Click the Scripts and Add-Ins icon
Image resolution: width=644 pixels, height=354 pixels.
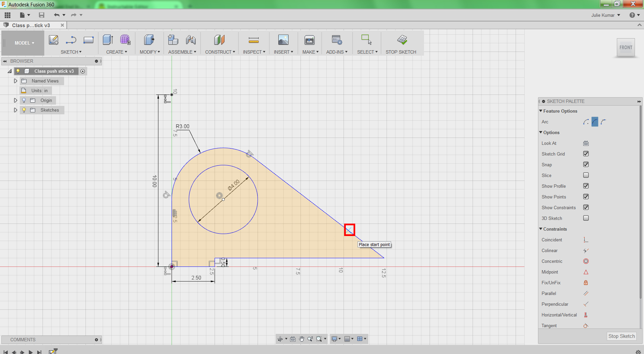tap(337, 40)
